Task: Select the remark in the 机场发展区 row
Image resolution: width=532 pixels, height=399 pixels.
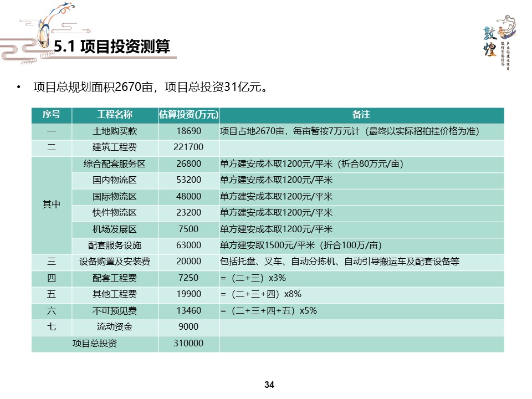Action: 276,229
